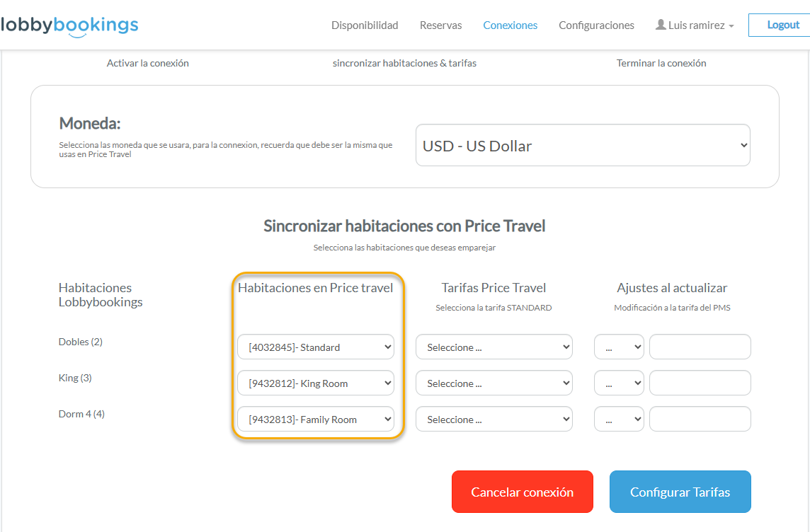The width and height of the screenshot is (810, 532).
Task: Open the Family Room dropdown for Dorm 4
Action: click(x=315, y=420)
